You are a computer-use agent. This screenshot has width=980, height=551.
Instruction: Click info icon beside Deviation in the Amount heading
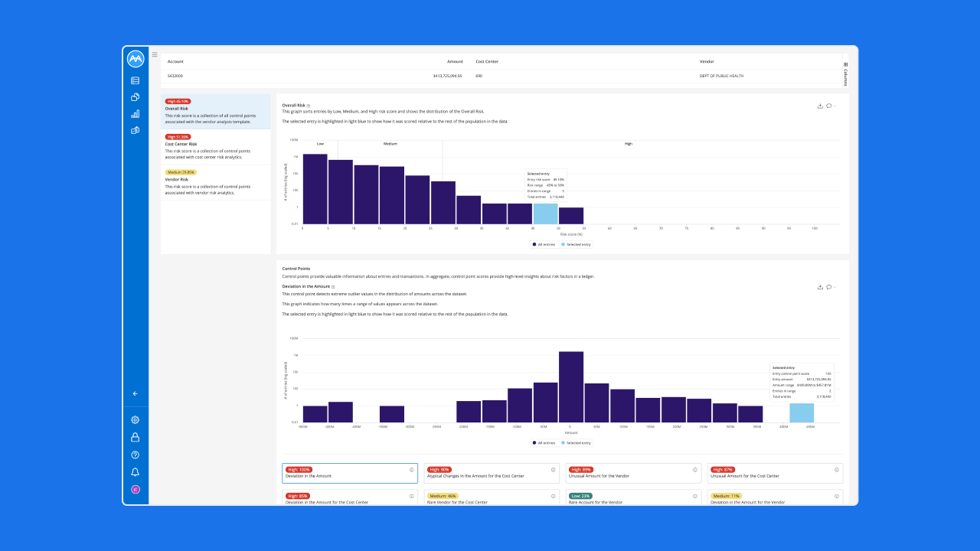[333, 286]
